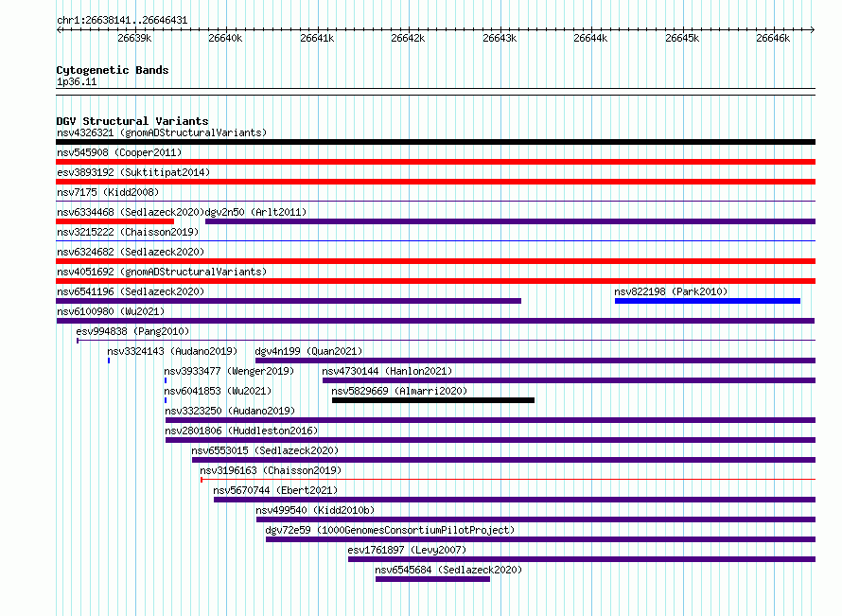Click the short purple nsv6545684 bar
Viewport: 842px width, 616px height.
432,579
